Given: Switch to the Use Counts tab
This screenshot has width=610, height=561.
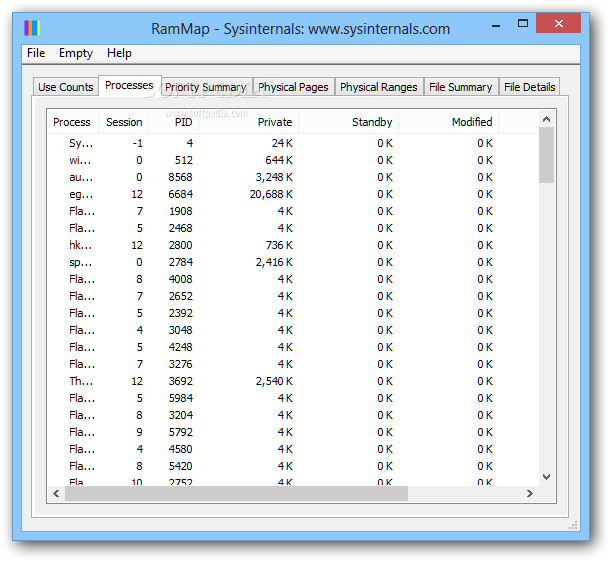Looking at the screenshot, I should click(66, 87).
